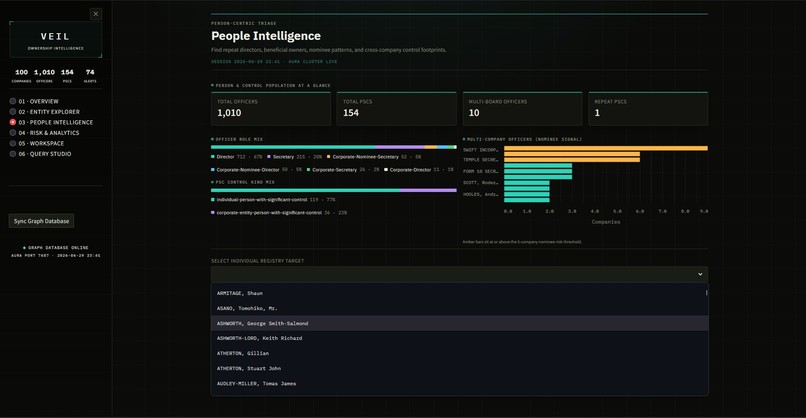Click the TEMPLE SECRE. chart label

point(481,160)
